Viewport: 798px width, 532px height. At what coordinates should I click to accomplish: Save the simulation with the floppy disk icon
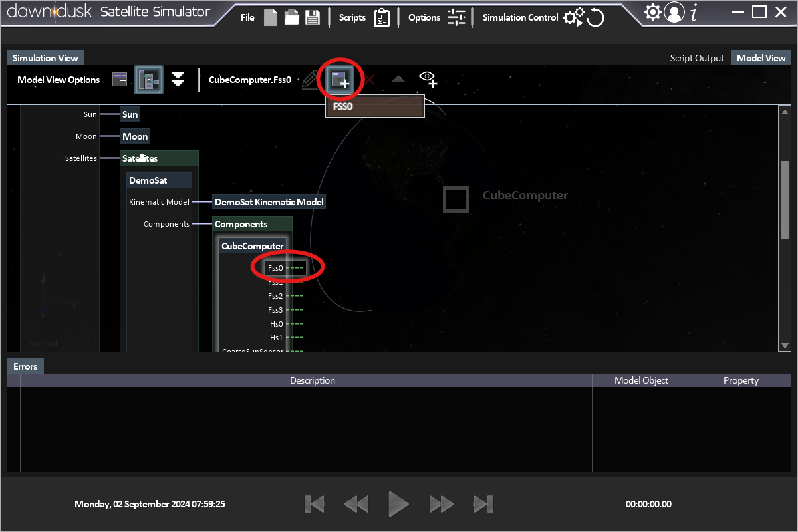(x=313, y=18)
